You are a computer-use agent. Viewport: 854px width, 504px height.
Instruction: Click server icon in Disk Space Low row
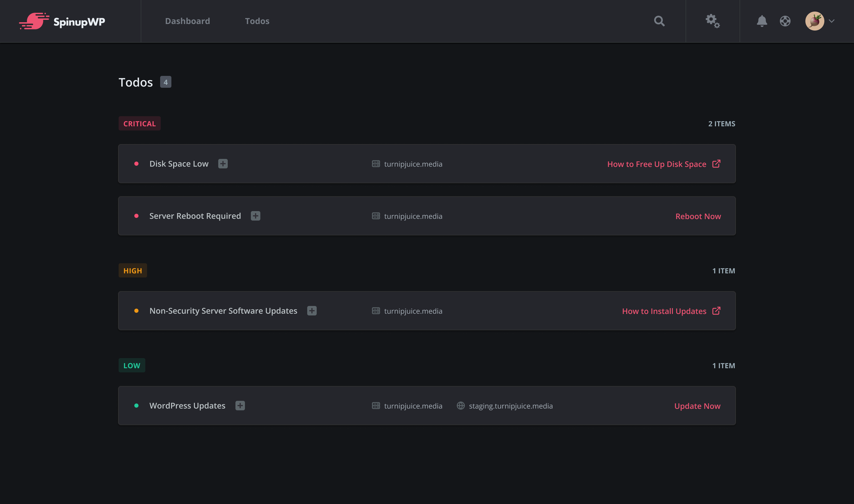click(376, 164)
